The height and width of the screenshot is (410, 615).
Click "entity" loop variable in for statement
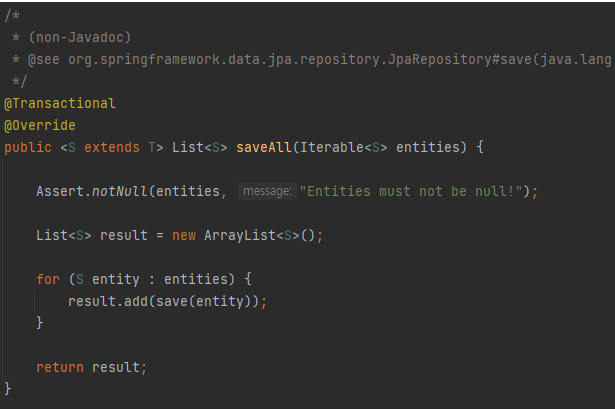tap(116, 279)
